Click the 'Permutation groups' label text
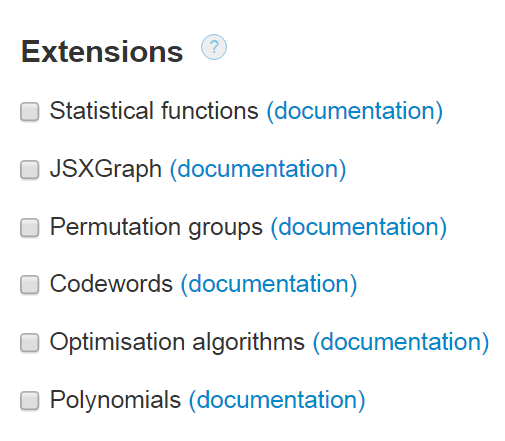Viewport: 505px width, 441px height. point(156,227)
